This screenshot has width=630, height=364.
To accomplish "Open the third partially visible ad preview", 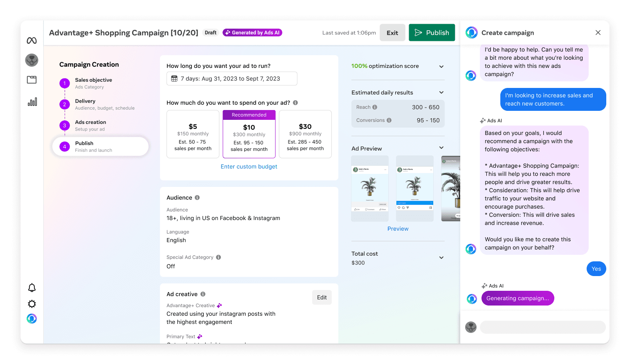I will [451, 189].
